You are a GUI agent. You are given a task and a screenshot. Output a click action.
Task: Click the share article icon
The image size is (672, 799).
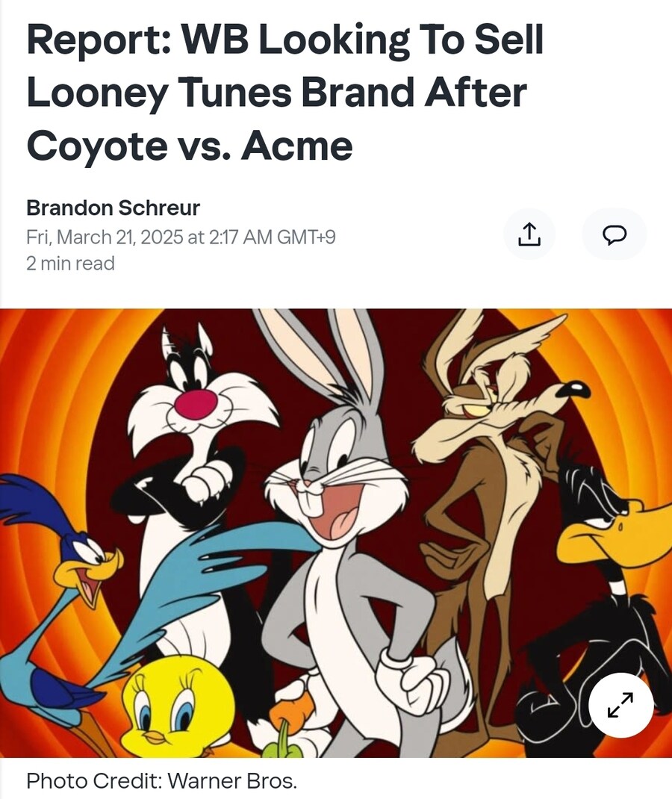[x=529, y=234]
